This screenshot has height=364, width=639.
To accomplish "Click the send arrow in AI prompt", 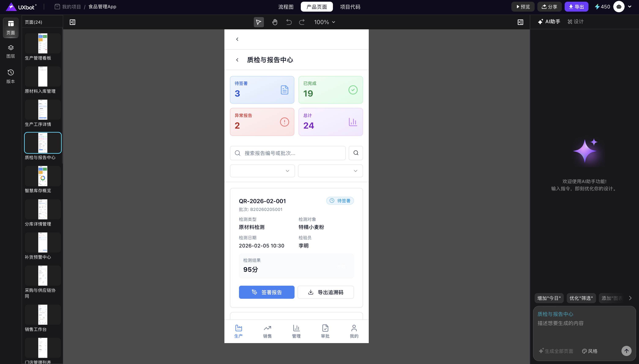I will (x=626, y=351).
